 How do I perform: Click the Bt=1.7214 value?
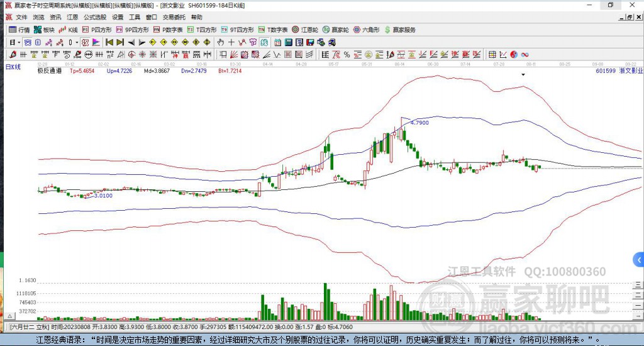(x=230, y=70)
